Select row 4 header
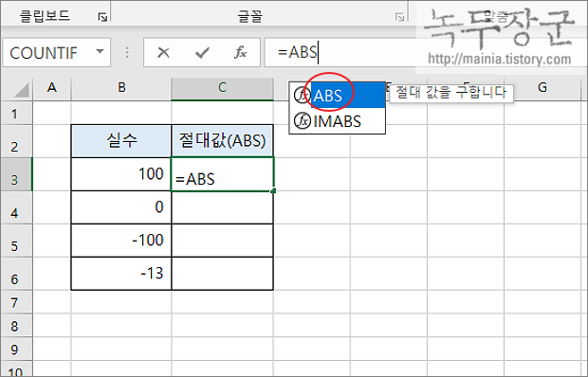The image size is (588, 377). click(16, 207)
